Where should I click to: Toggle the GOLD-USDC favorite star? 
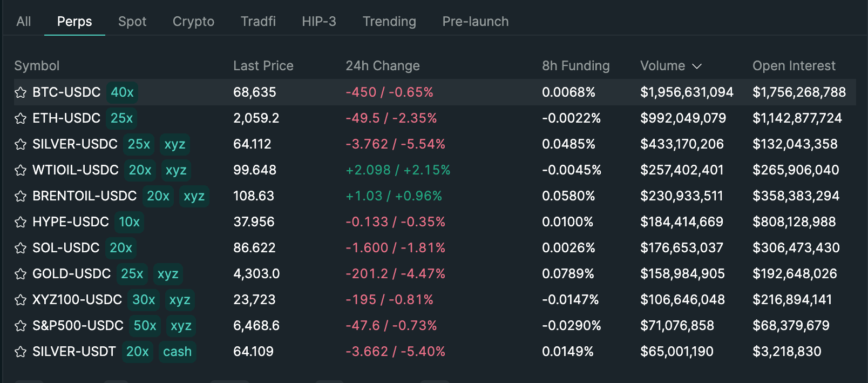21,274
